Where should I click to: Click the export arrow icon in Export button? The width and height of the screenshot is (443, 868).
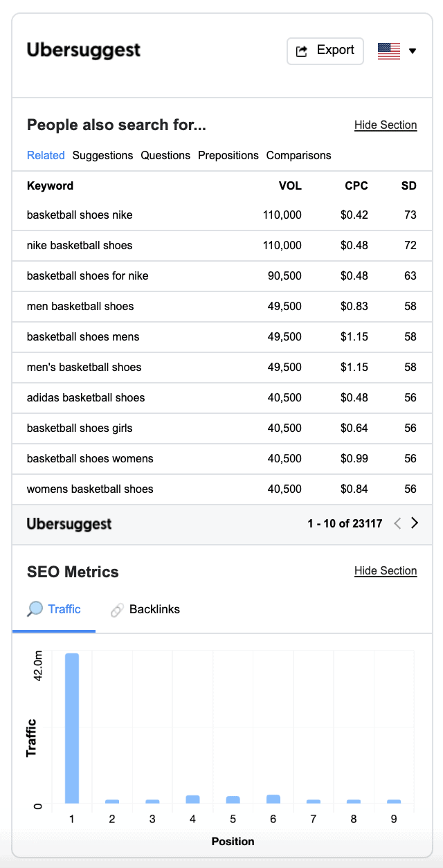302,51
